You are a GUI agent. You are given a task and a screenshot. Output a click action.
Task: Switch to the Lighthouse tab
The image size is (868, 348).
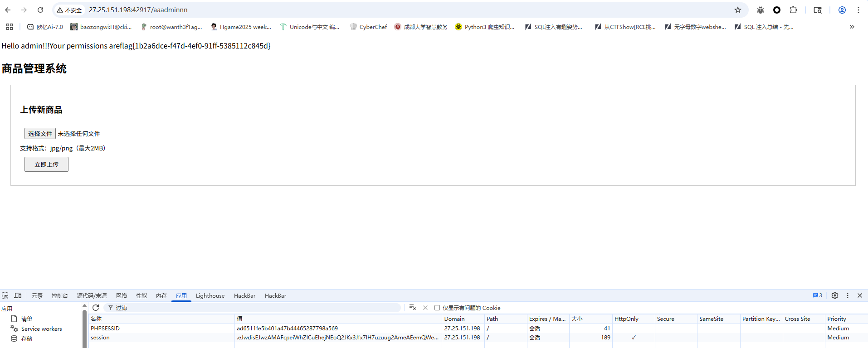210,296
